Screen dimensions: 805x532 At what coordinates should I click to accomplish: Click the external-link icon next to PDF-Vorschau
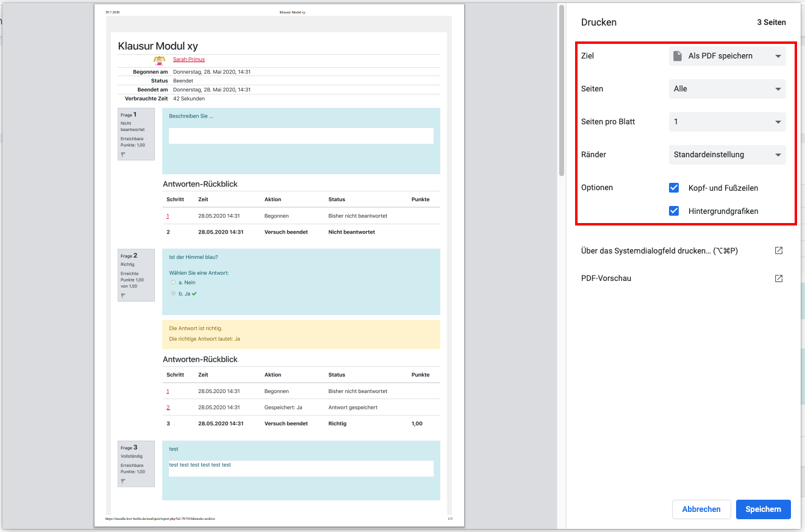(778, 278)
